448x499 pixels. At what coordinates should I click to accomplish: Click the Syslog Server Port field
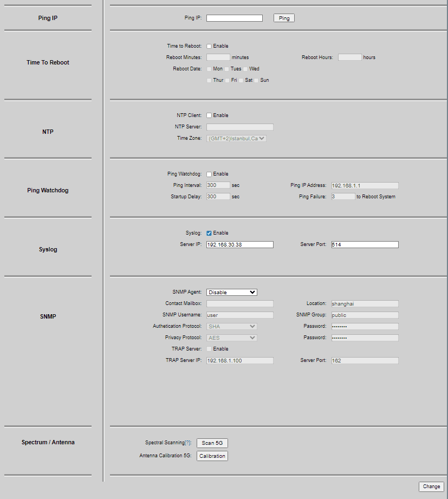tap(365, 244)
